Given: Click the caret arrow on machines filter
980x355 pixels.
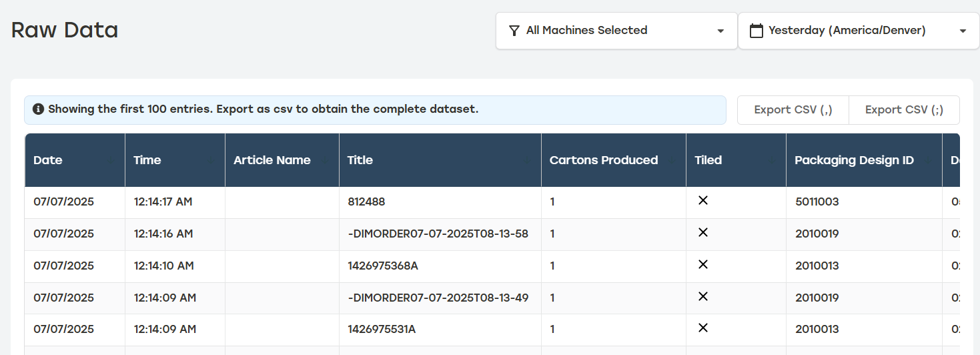Looking at the screenshot, I should click(x=720, y=31).
